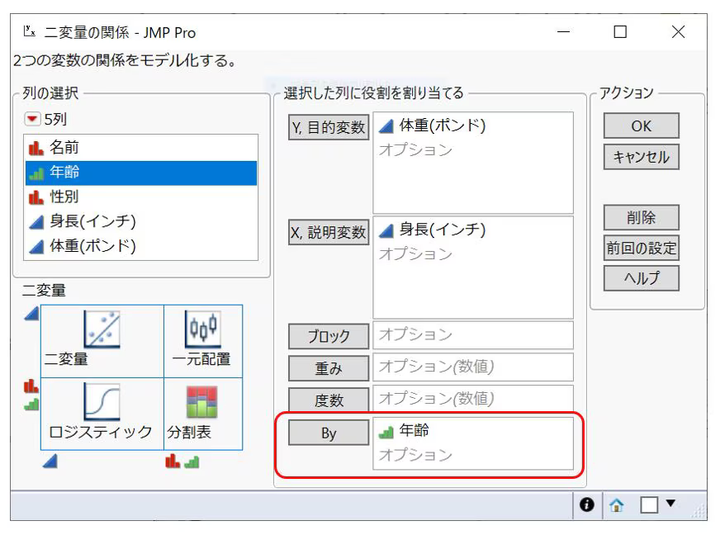720x535 pixels.
Task: Click the continuous triangle icon left of the 二変量 cell
Action: [x=31, y=314]
